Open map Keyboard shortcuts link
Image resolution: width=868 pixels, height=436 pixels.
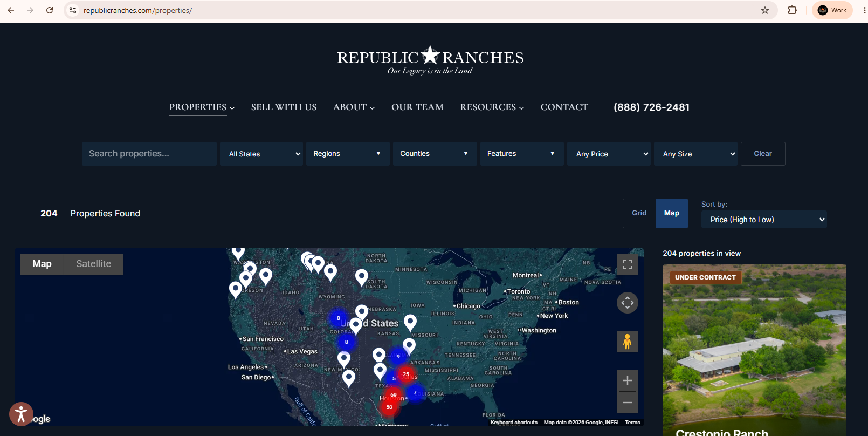514,423
